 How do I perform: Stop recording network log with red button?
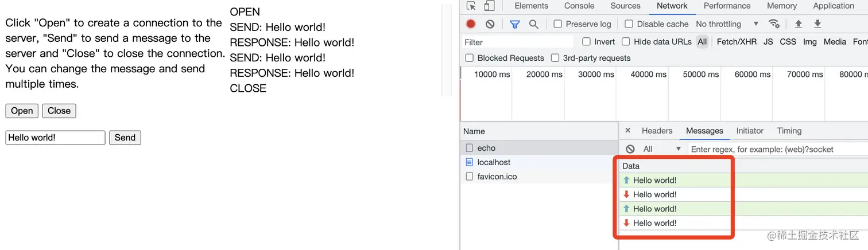471,24
